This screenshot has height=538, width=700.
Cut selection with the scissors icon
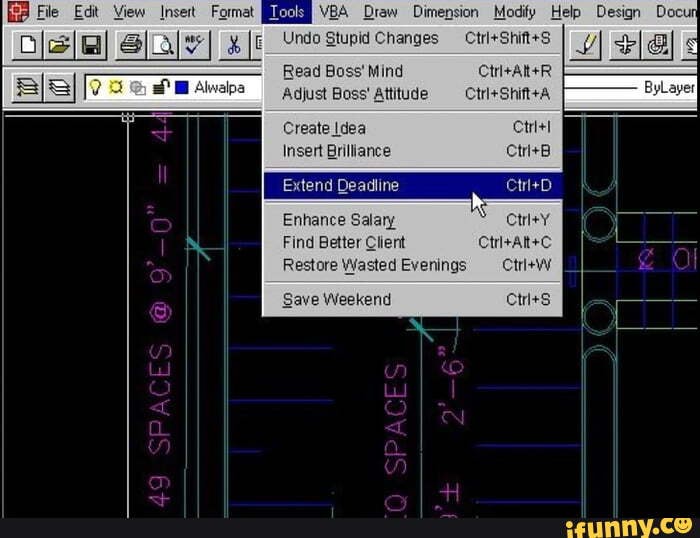point(234,44)
